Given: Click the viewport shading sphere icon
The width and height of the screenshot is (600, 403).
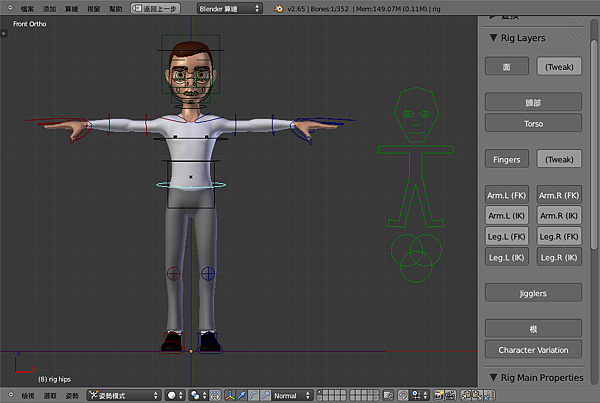Looking at the screenshot, I should pos(172,396).
